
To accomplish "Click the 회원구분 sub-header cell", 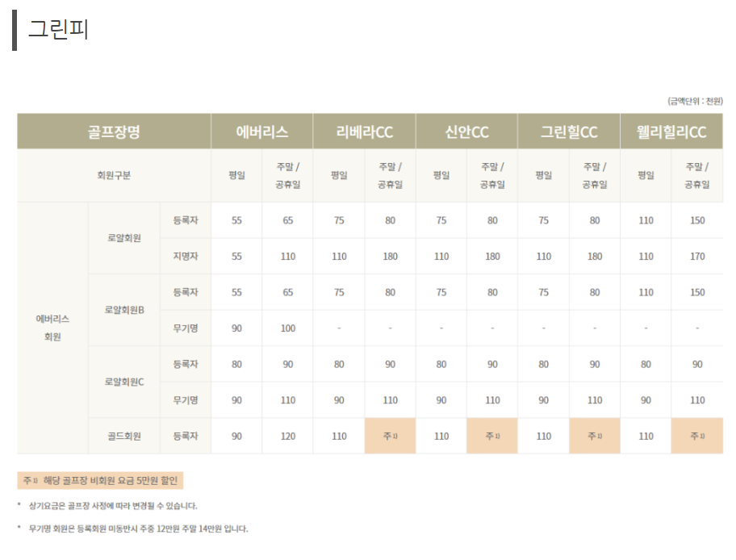I will [114, 176].
